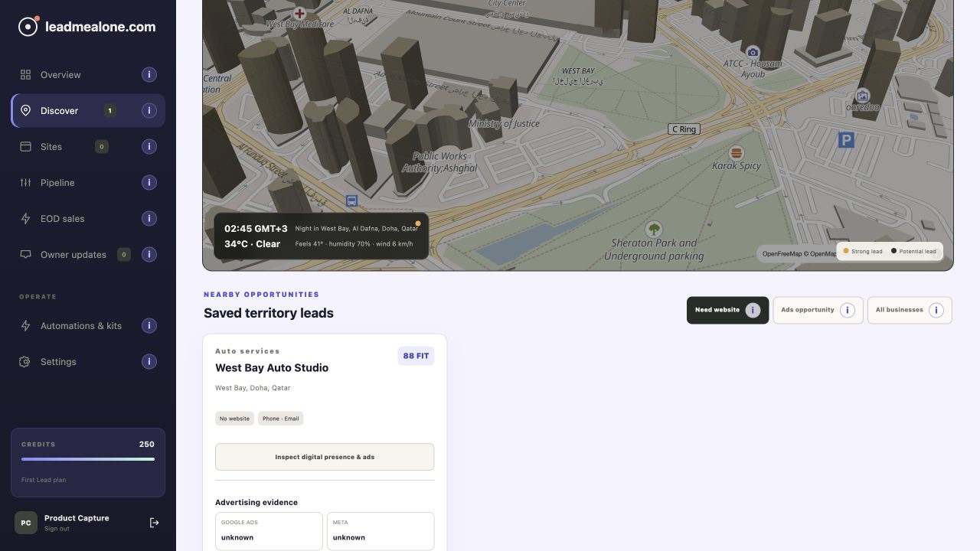Click the EOD sales lightning icon

click(25, 218)
